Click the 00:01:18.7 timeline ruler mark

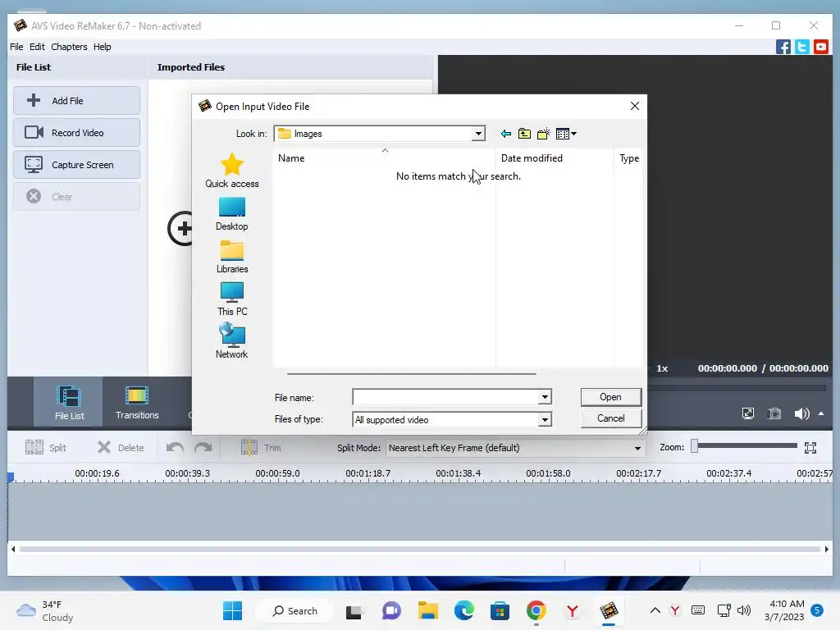point(368,473)
